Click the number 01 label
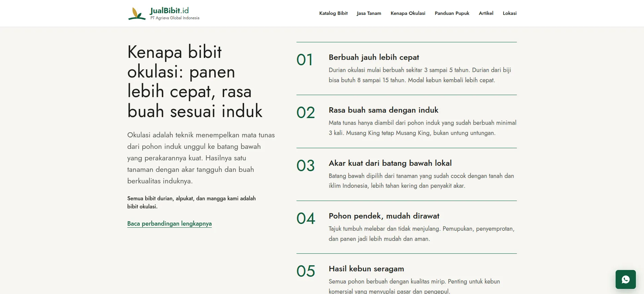Image resolution: width=644 pixels, height=294 pixels. (x=305, y=60)
